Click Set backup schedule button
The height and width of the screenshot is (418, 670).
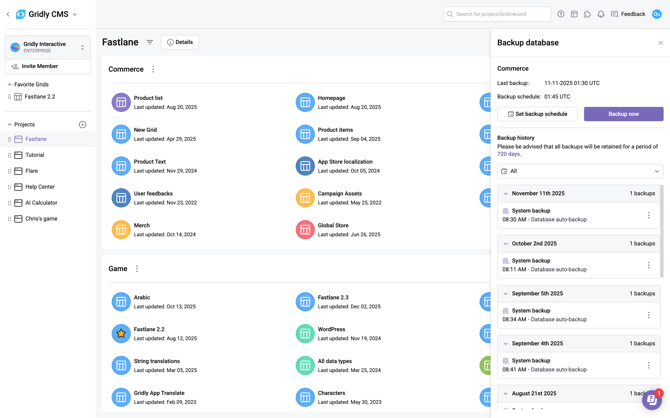click(x=537, y=114)
